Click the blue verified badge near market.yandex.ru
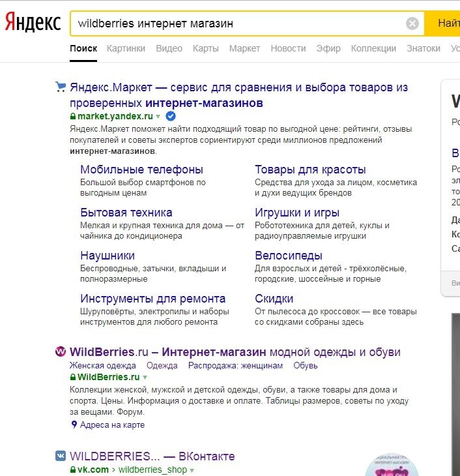Image resolution: width=460 pixels, height=476 pixels. coord(171,116)
